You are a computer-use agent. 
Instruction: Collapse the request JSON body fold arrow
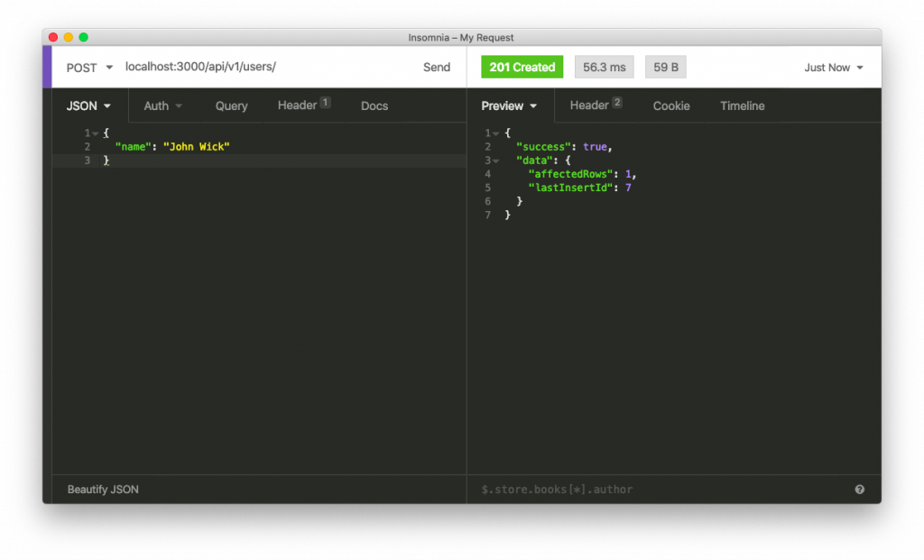pyautogui.click(x=94, y=133)
